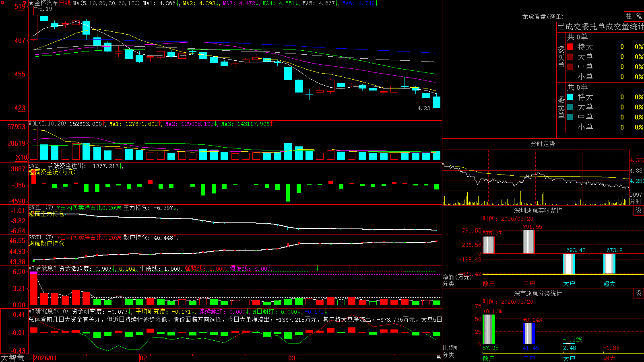The image size is (644, 362).
Task: Switch 龙虎看盘 to 笔 view
Action: 639,16
